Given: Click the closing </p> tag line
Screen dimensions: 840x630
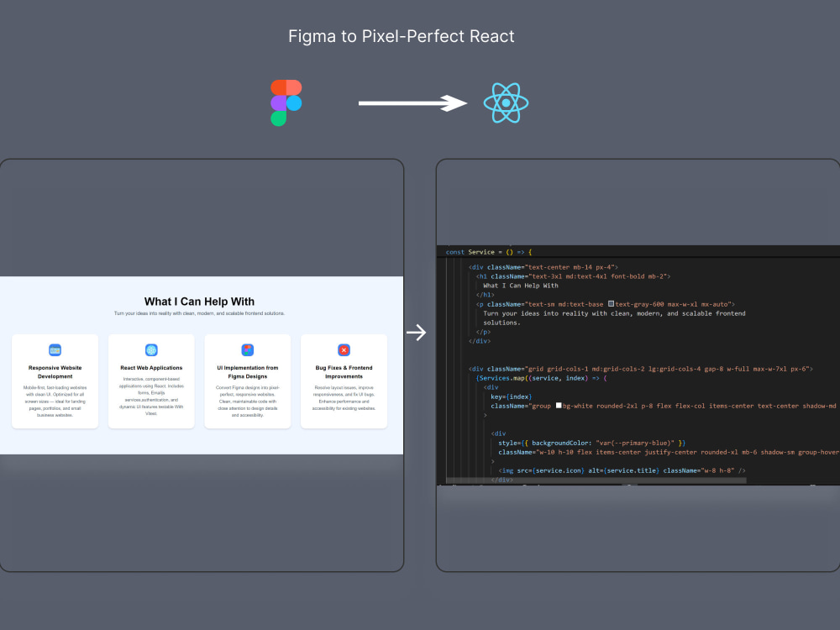Looking at the screenshot, I should pos(483,332).
